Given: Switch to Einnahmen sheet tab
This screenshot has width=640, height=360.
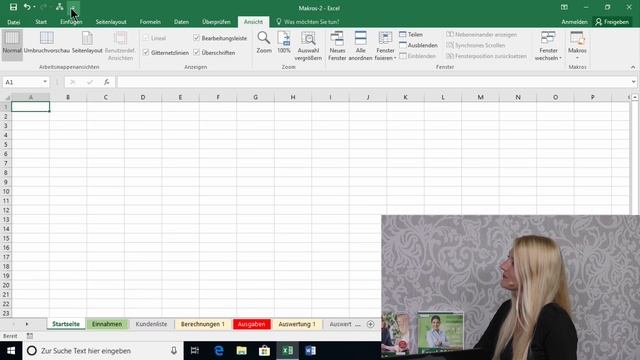Looking at the screenshot, I should [107, 324].
